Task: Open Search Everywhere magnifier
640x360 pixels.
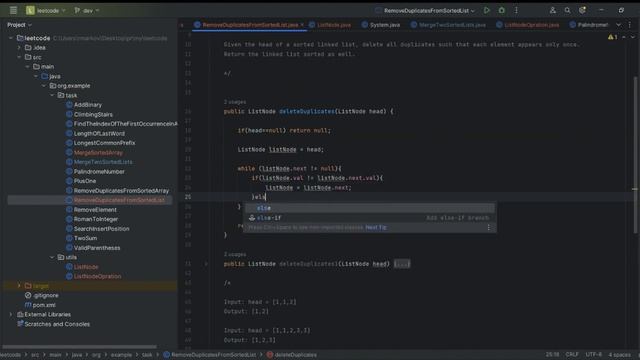Action: tap(567, 10)
